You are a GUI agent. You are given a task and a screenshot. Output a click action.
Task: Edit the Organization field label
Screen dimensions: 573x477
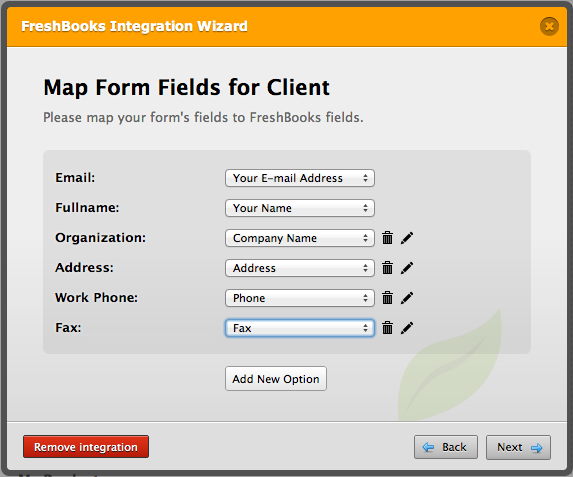click(x=407, y=238)
